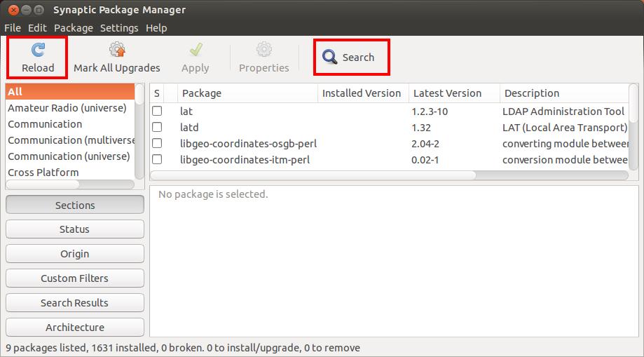This screenshot has width=644, height=357.
Task: Close the Synaptic window with the red button
Action: [11, 10]
